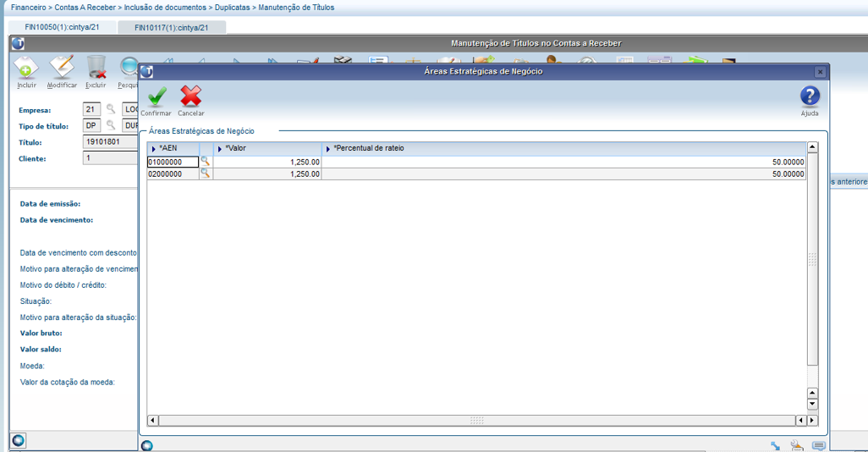Screen dimensions: 868x452
Task: Click the Incluir icon in Manutenção window
Action: point(26,68)
